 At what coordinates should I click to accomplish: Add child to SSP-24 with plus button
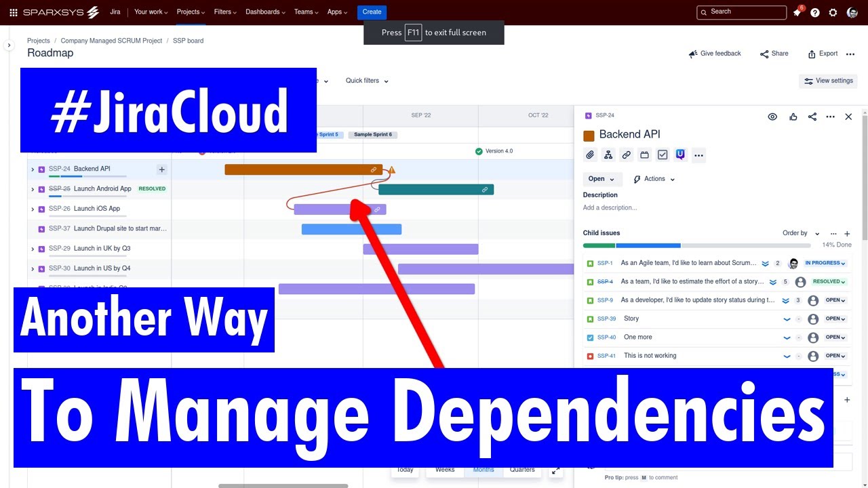[161, 169]
